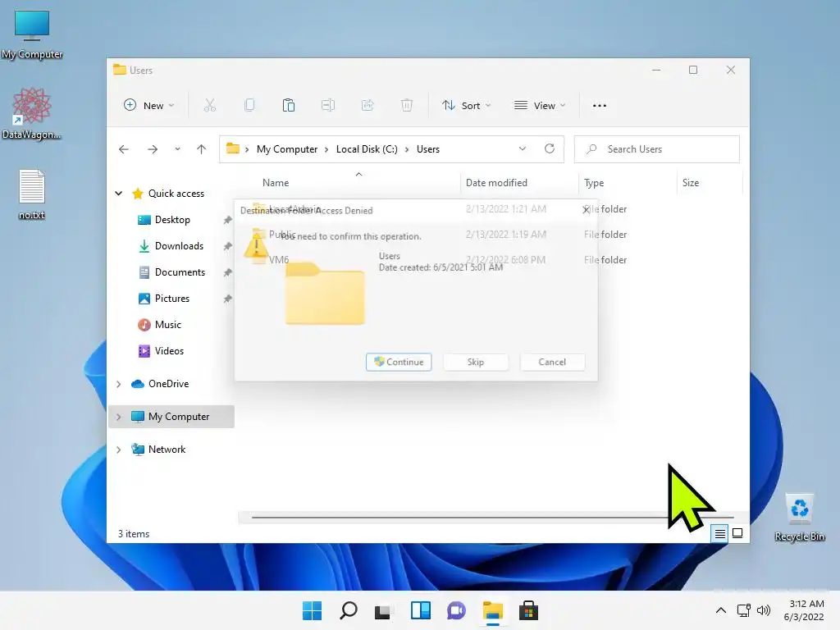The image size is (840, 630).
Task: Click the "3 items" status text
Action: (x=134, y=533)
